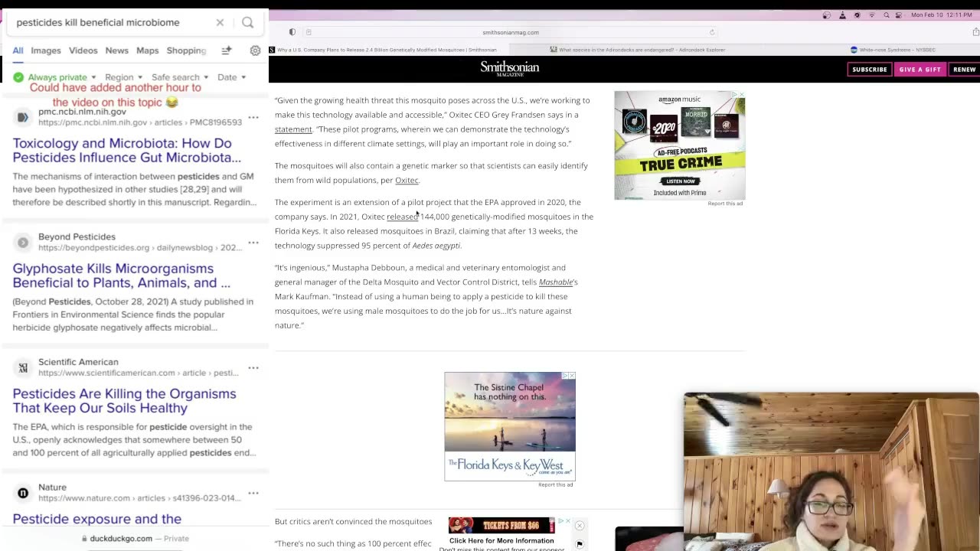Expand the Region filter dropdown
Screen dimensions: 980x551
[x=123, y=77]
